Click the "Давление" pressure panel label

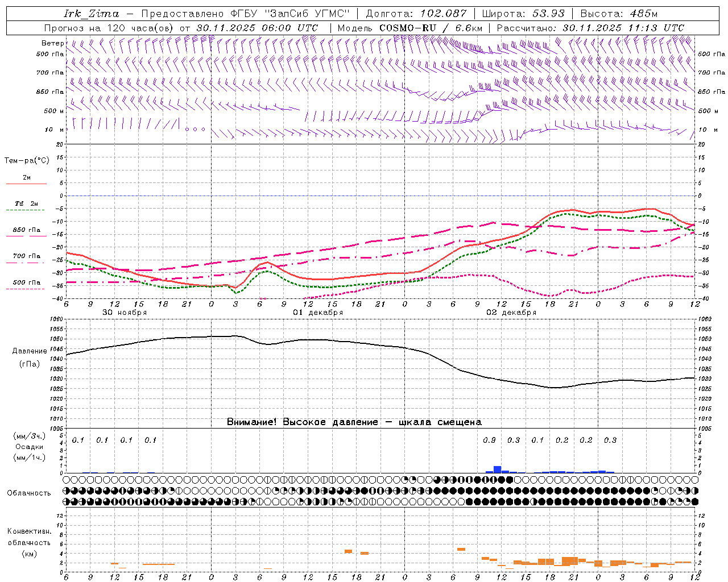point(30,351)
